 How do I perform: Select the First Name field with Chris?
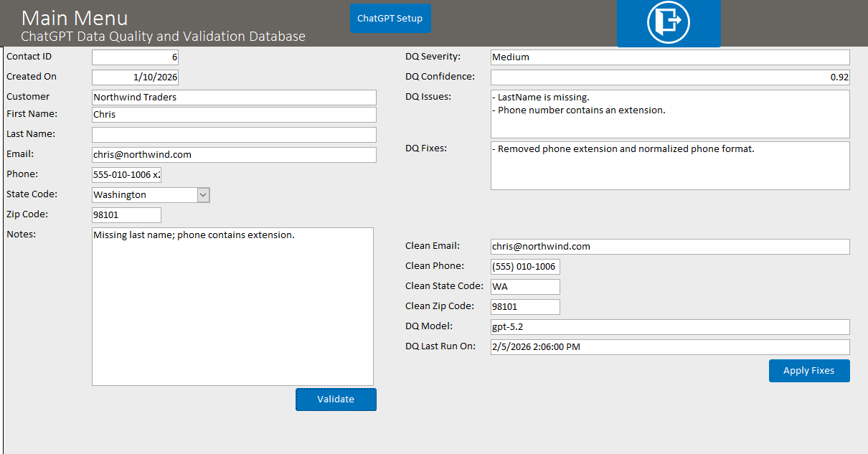point(234,115)
